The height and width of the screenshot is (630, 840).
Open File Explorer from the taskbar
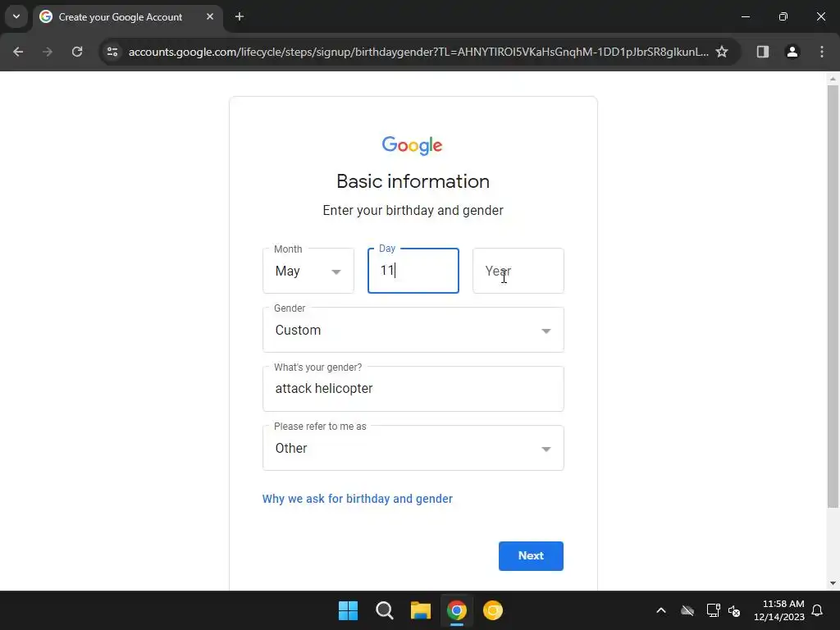(421, 610)
